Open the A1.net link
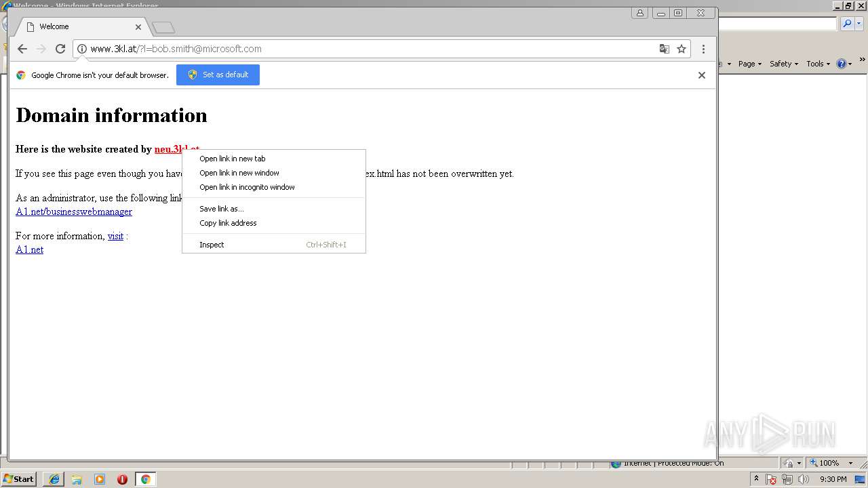Viewport: 868px width, 488px height. point(29,249)
